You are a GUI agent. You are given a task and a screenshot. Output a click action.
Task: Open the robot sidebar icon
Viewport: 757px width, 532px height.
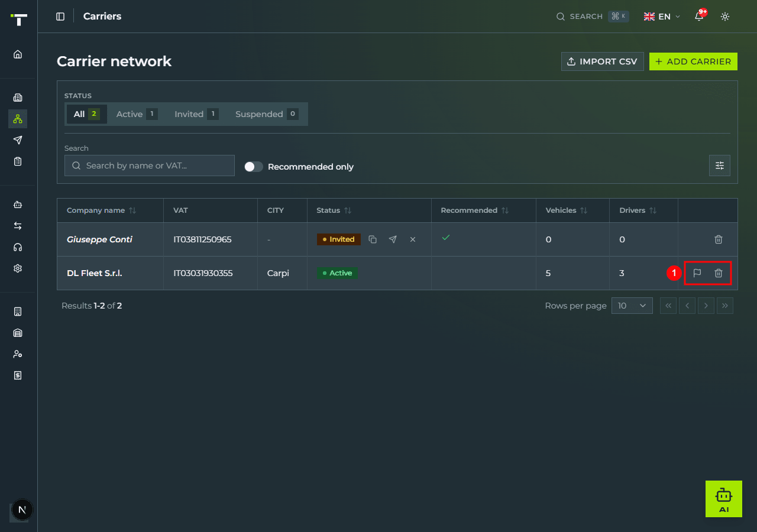click(x=18, y=205)
